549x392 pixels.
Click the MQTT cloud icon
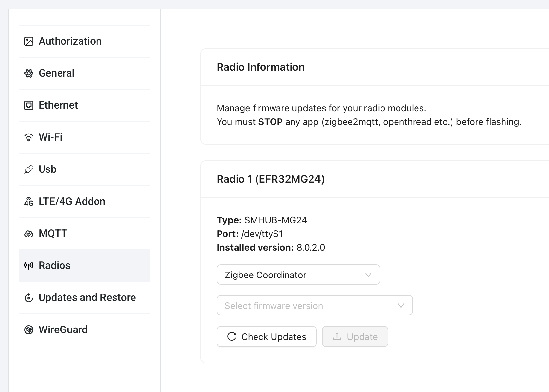pyautogui.click(x=29, y=234)
